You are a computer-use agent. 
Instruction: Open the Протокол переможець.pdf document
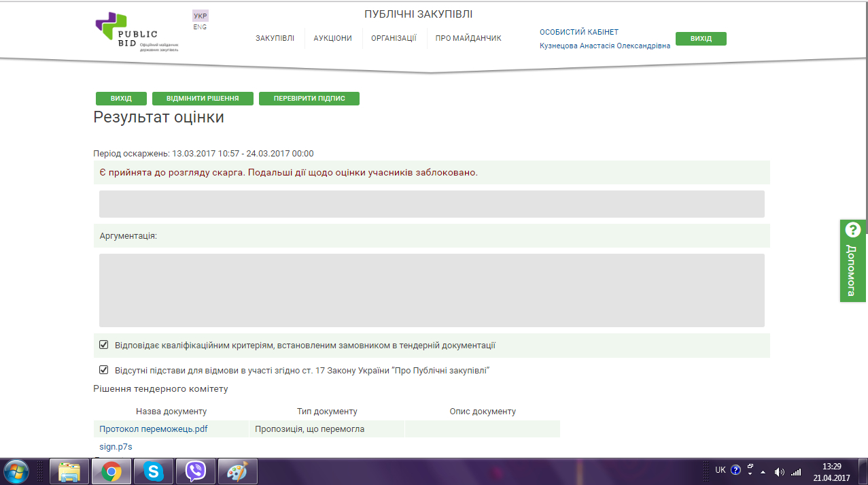153,429
